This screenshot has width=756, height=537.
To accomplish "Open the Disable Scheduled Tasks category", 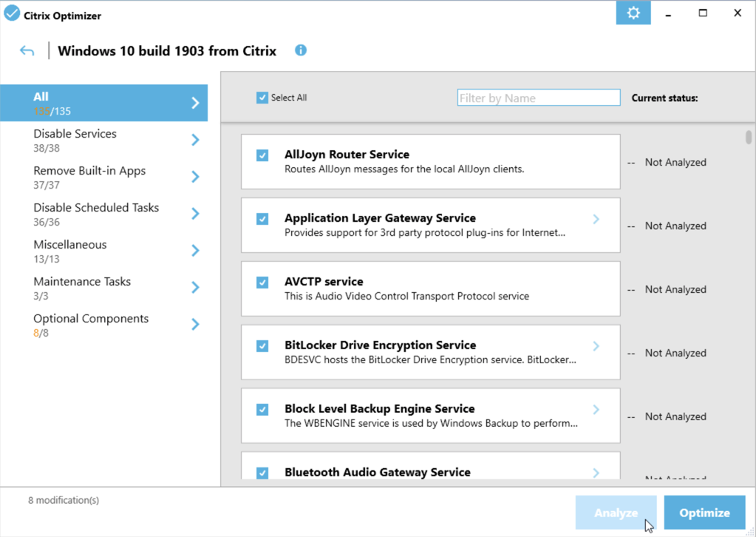I will [x=103, y=214].
